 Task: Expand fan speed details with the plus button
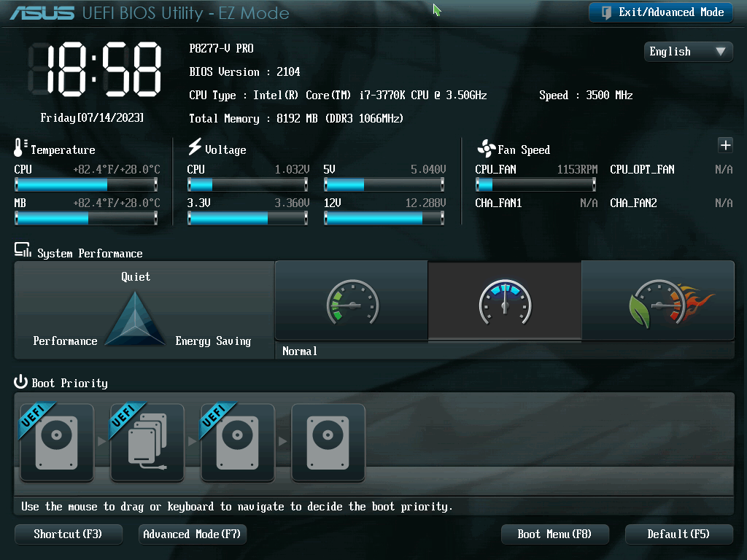725,145
